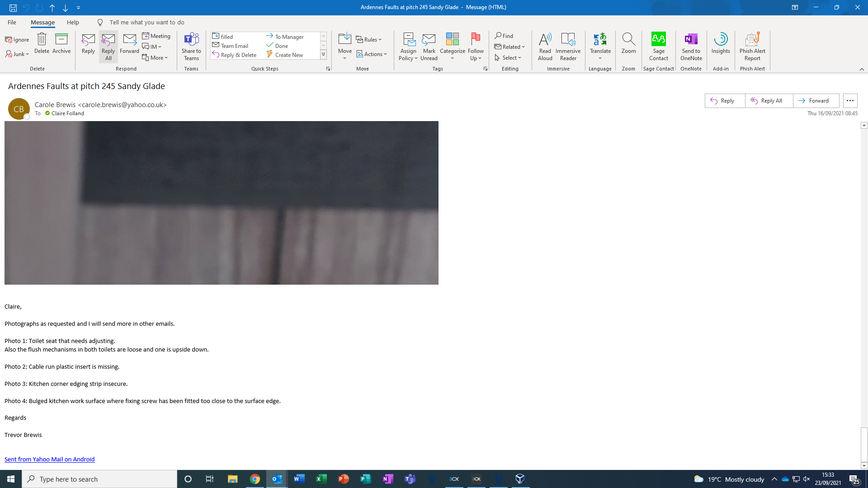The image size is (868, 488).
Task: Click Forward button in message header
Action: click(816, 101)
